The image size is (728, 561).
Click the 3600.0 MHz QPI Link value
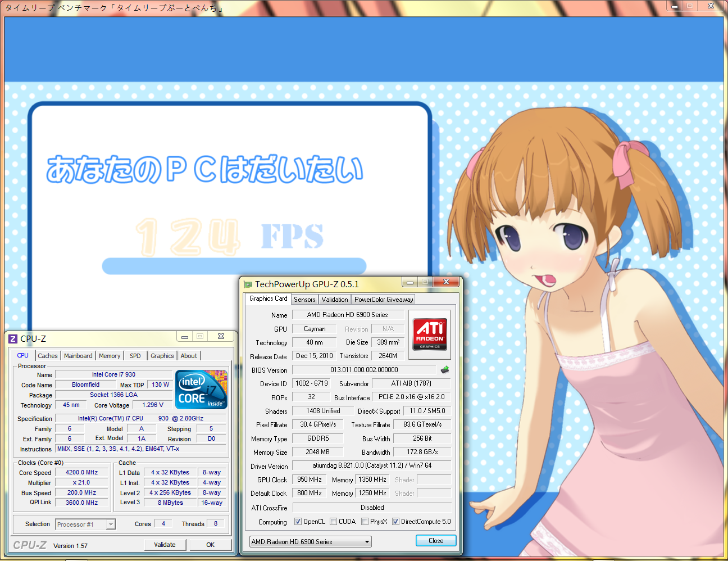click(x=81, y=503)
